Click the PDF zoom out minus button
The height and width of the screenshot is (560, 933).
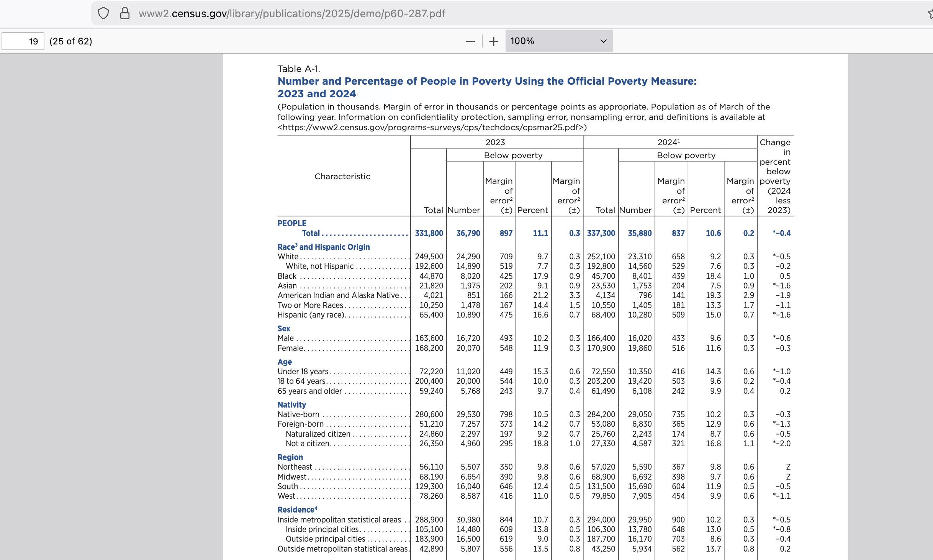[x=470, y=41]
